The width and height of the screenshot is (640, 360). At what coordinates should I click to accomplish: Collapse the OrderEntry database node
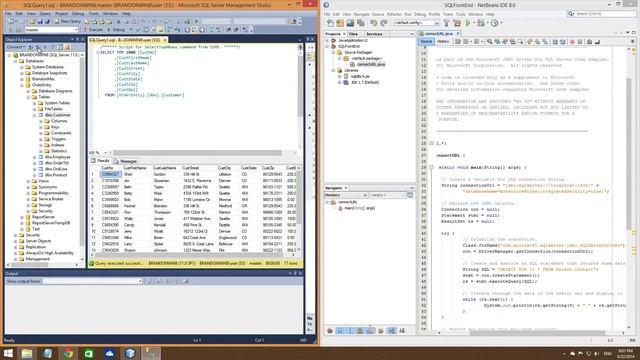[22, 85]
